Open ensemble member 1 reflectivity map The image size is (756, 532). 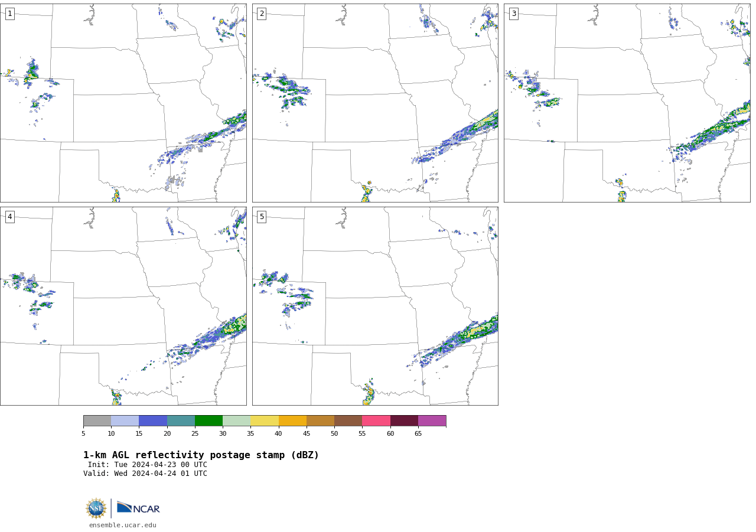click(123, 103)
